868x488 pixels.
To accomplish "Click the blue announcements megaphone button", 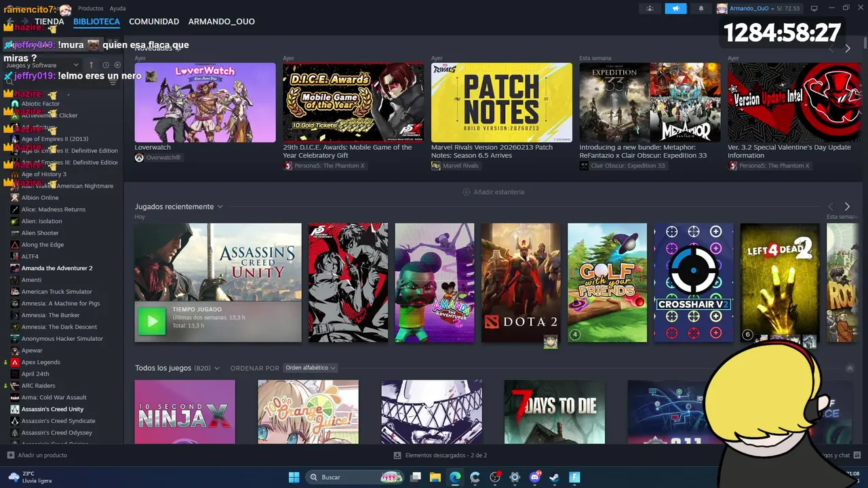I will (x=675, y=8).
